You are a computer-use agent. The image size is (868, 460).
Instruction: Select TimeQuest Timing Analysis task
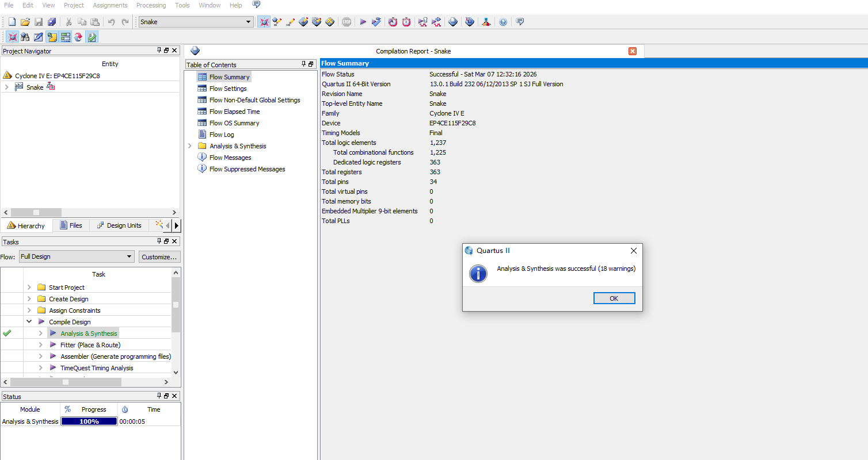coord(97,368)
